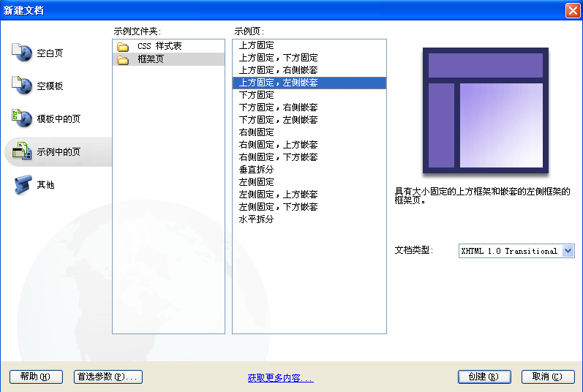583x392 pixels.
Task: Select the 框架页 folder icon
Action: point(123,59)
